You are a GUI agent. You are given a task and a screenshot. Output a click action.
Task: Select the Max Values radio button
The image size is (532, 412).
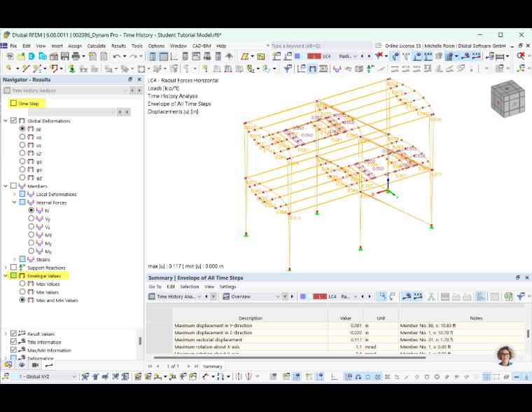coord(22,284)
